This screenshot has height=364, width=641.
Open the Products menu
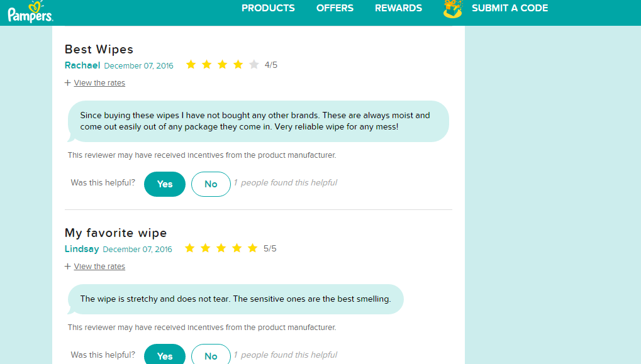tap(268, 8)
